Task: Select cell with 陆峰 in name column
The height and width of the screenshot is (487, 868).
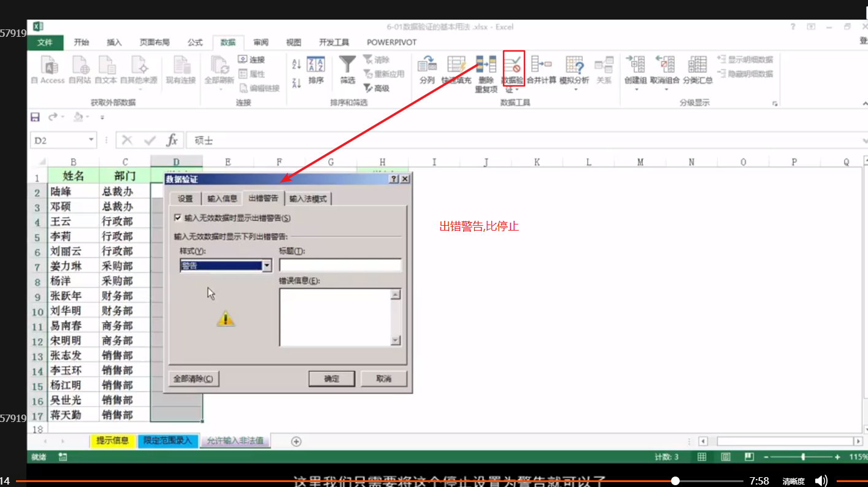Action: [x=74, y=191]
